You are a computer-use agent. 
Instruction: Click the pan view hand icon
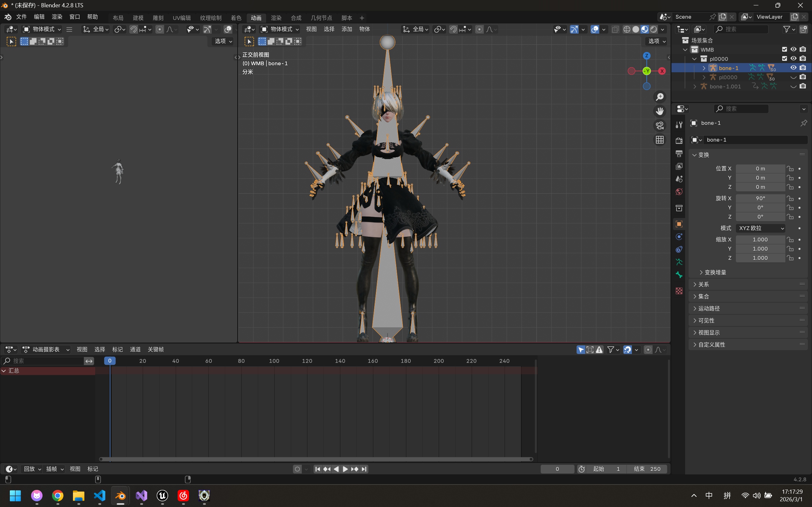pyautogui.click(x=660, y=111)
